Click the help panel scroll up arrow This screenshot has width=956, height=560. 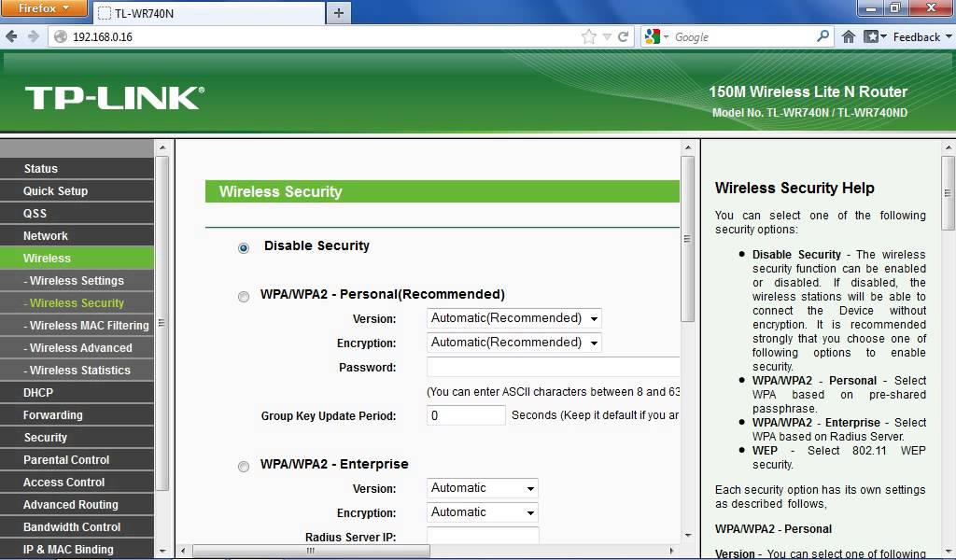pyautogui.click(x=948, y=147)
